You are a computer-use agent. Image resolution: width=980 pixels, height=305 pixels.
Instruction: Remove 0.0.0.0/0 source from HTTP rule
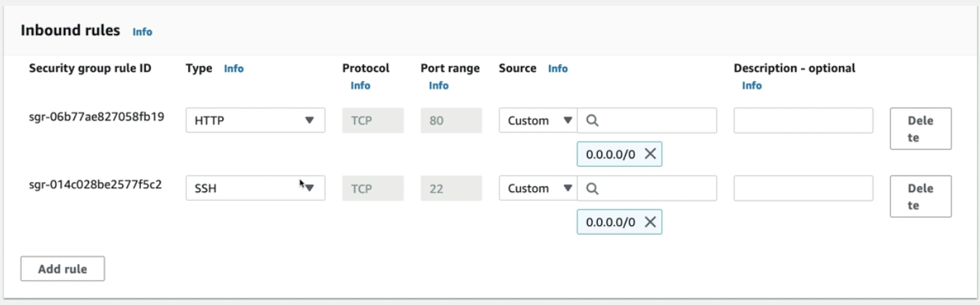650,154
